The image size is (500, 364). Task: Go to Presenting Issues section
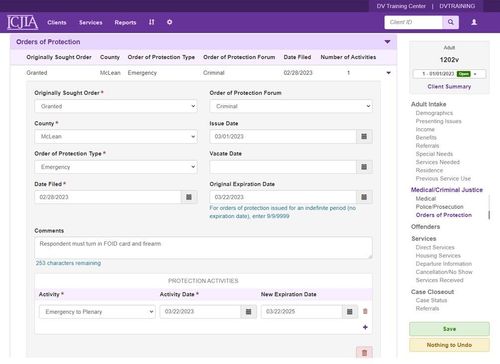(x=439, y=121)
